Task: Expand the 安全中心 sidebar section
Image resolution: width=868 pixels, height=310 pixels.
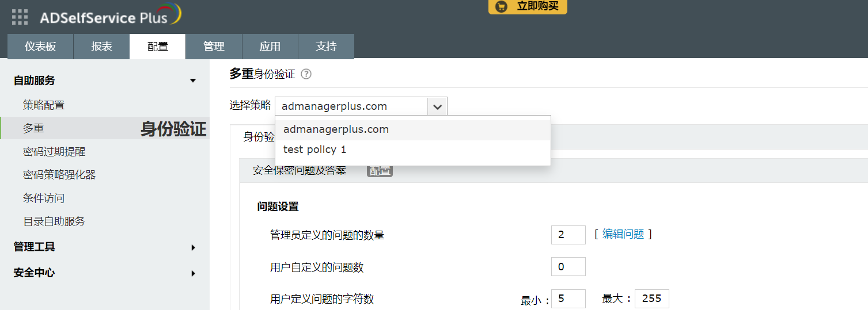Action: 193,273
